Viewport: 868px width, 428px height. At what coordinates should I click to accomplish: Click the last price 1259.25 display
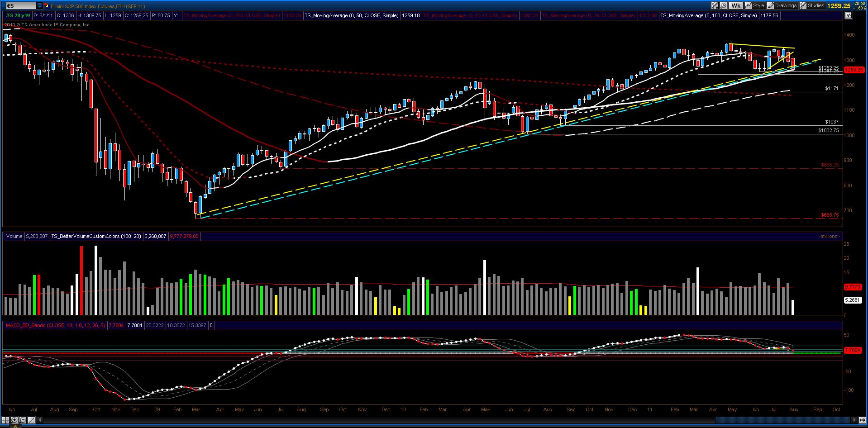(839, 6)
